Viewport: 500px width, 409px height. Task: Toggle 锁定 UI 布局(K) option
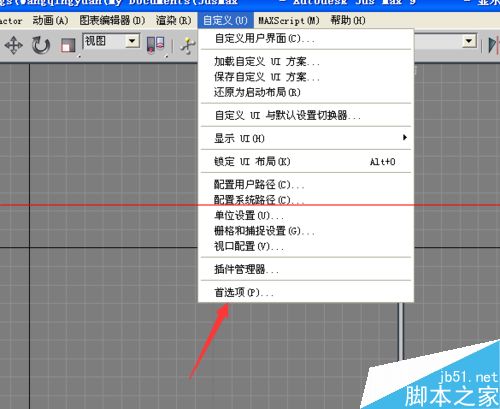pos(306,162)
